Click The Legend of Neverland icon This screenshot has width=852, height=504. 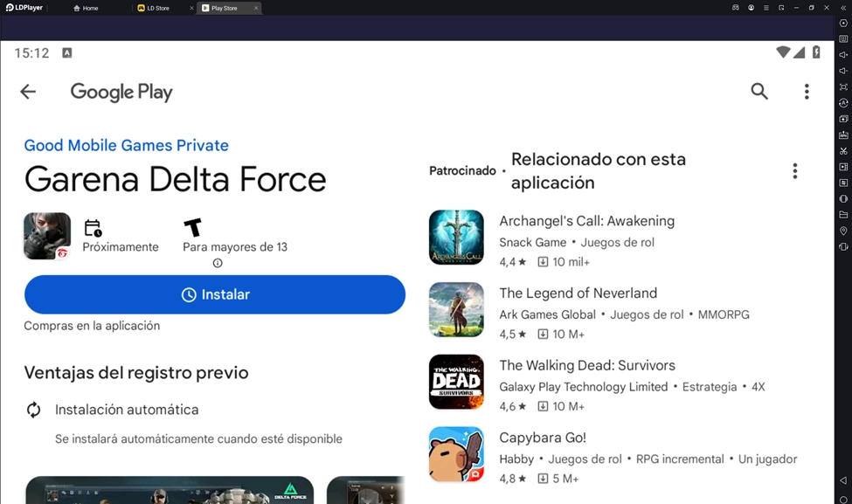pos(456,309)
